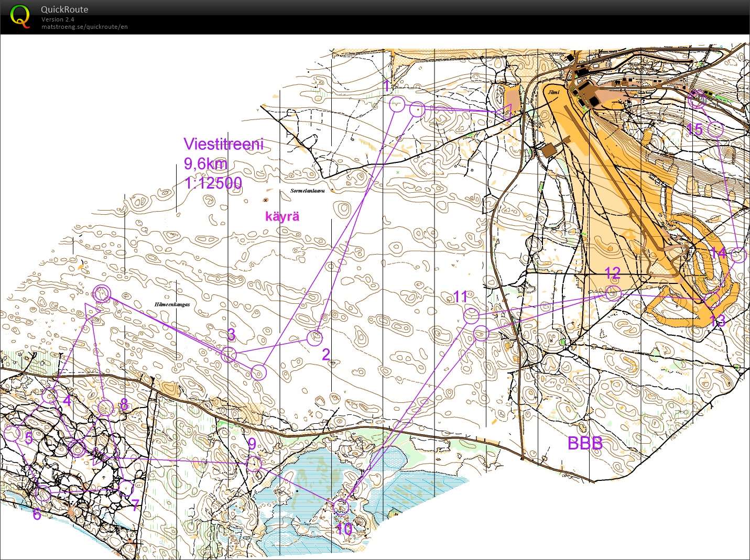Select the Version 2.4 label

(58, 19)
